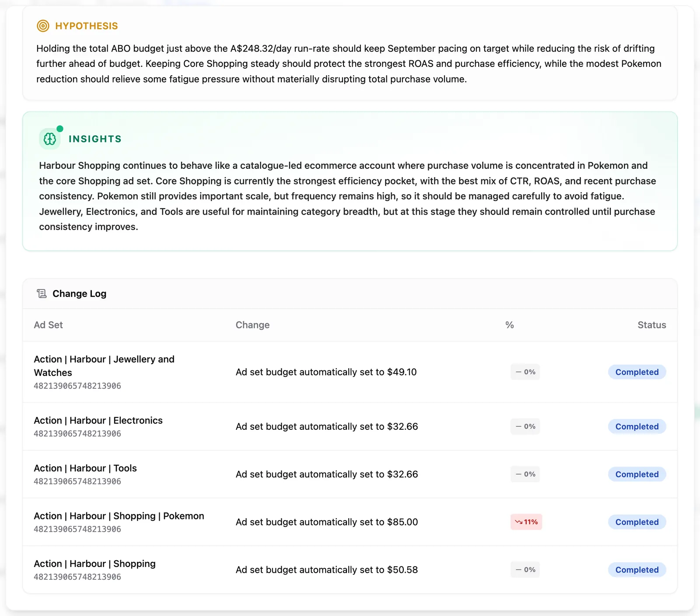
Task: Click the budget set to $50.58 text
Action: [327, 570]
